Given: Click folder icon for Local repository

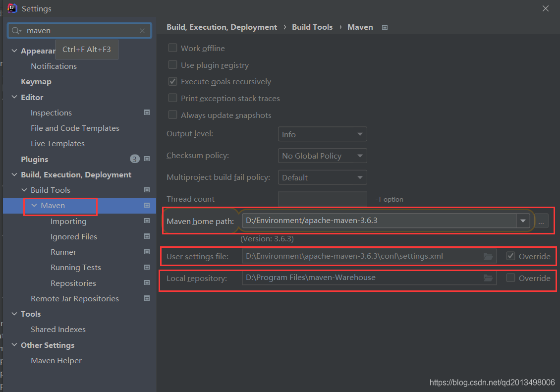Looking at the screenshot, I should tap(488, 278).
